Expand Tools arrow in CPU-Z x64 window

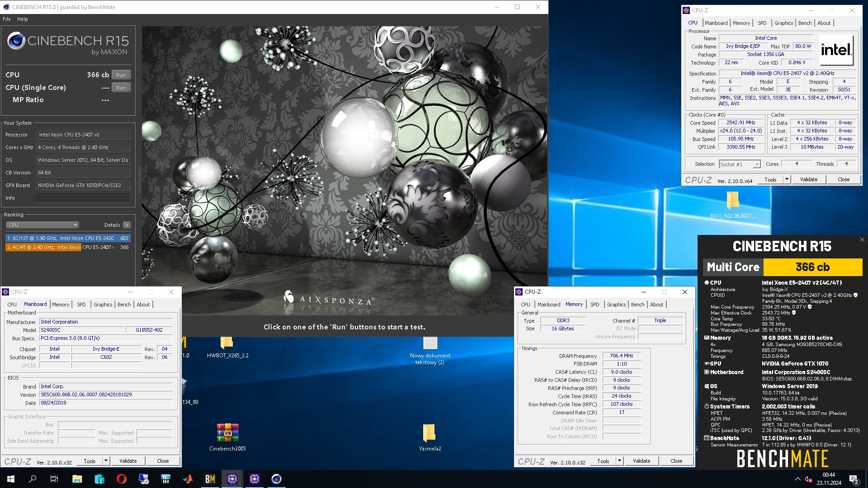click(x=787, y=179)
